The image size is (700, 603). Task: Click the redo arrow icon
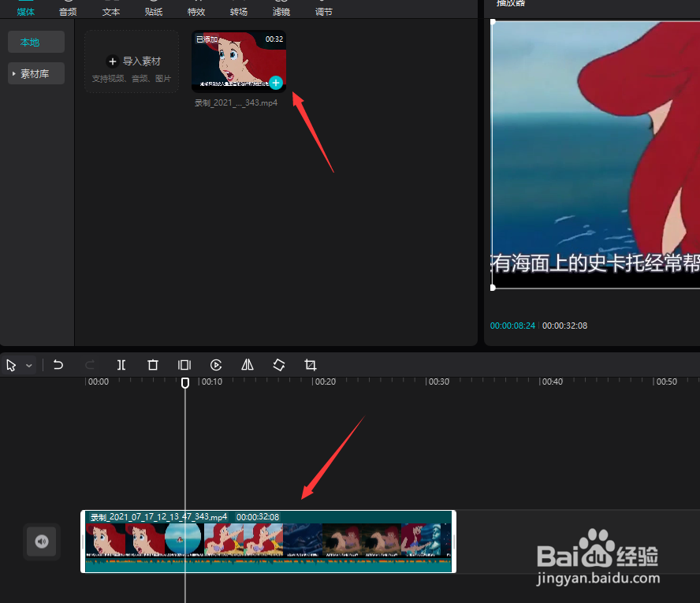(x=90, y=365)
